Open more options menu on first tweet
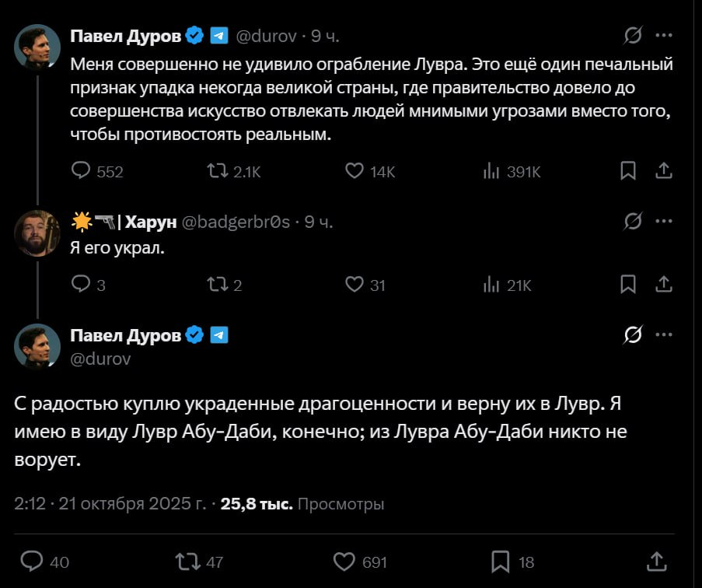This screenshot has width=702, height=588. pyautogui.click(x=664, y=36)
